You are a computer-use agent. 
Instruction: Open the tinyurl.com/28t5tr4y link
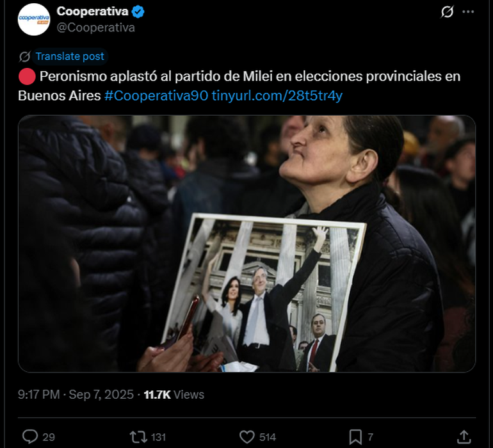tap(277, 95)
